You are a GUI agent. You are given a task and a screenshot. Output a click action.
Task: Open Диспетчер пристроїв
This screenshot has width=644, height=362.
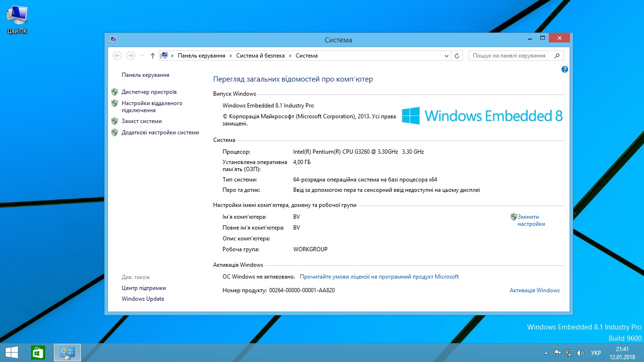(149, 92)
